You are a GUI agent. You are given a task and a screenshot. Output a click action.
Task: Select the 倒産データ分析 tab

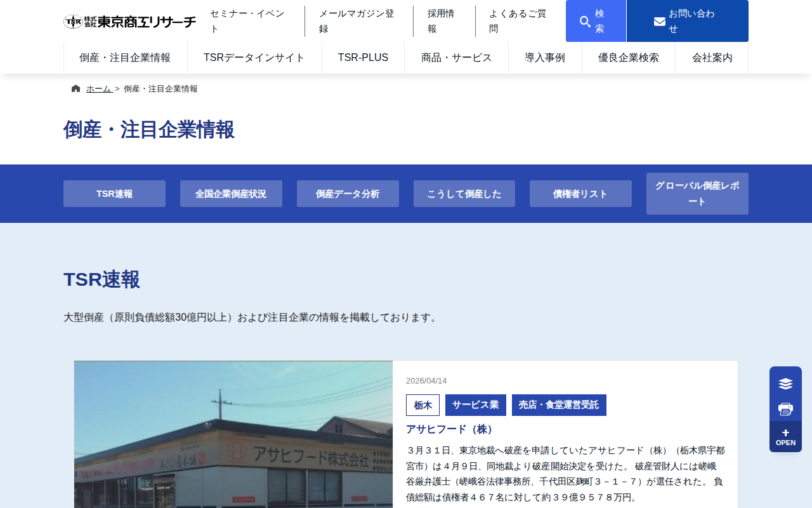[348, 194]
